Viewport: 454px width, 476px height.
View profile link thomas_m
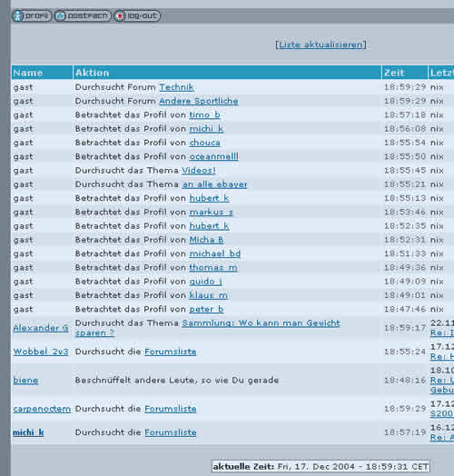(x=213, y=268)
